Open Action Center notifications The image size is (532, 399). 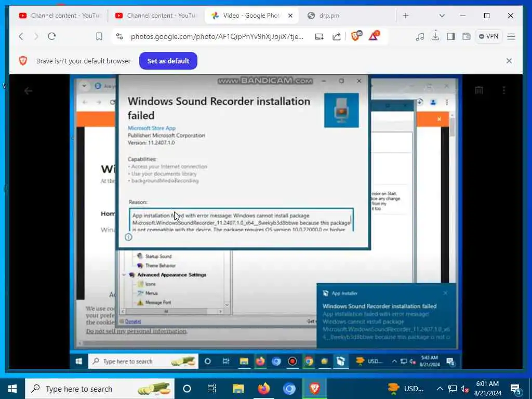516,389
